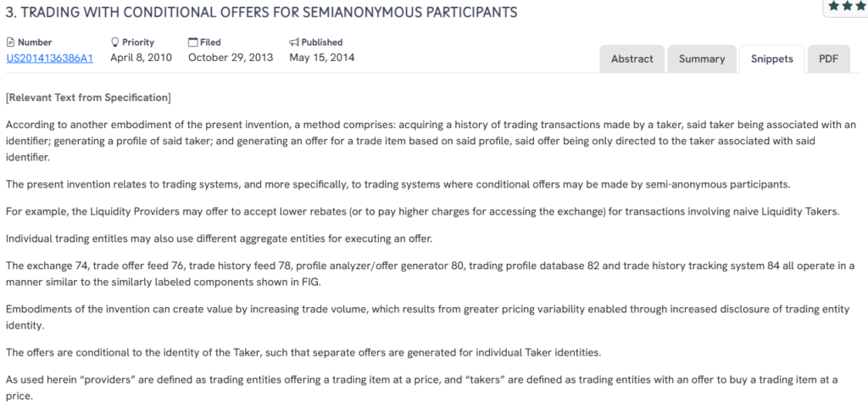This screenshot has width=868, height=415.
Task: Click the second rating star
Action: (848, 6)
